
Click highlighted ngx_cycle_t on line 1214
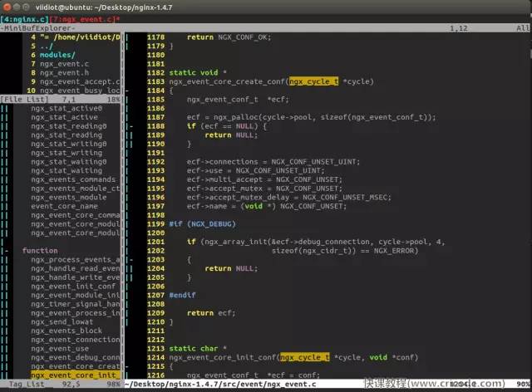coord(305,358)
